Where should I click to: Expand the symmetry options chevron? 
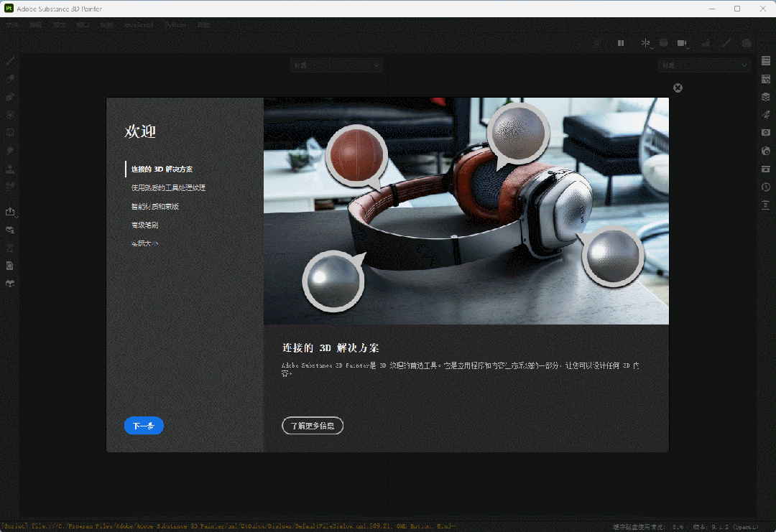652,48
